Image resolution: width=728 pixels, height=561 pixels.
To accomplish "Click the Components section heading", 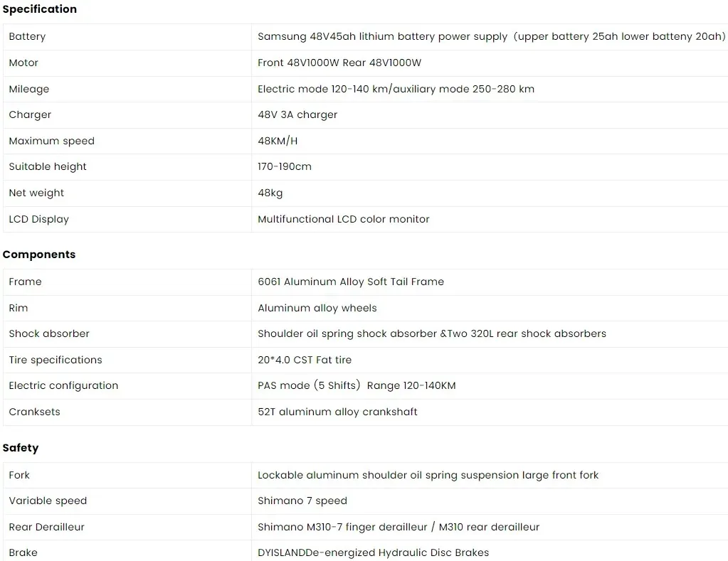I will tap(39, 255).
